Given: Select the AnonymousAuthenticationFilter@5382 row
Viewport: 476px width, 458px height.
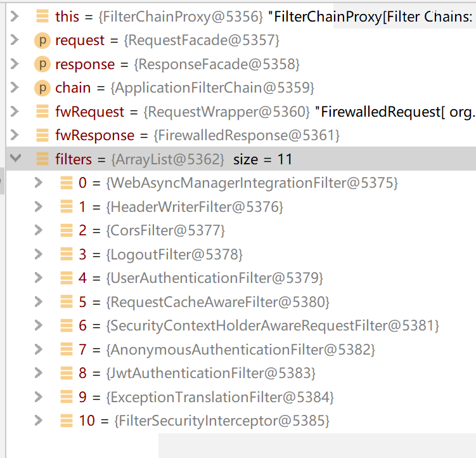Looking at the screenshot, I should [x=240, y=350].
